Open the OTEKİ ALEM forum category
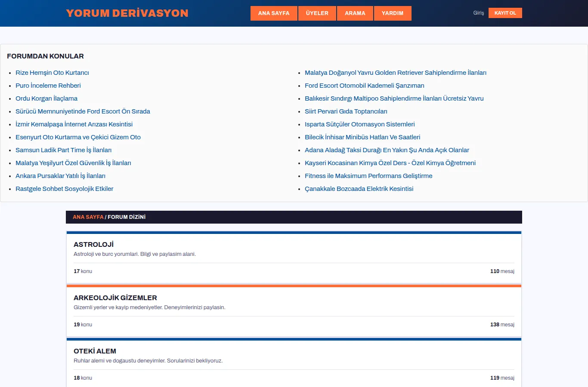 pyautogui.click(x=95, y=351)
